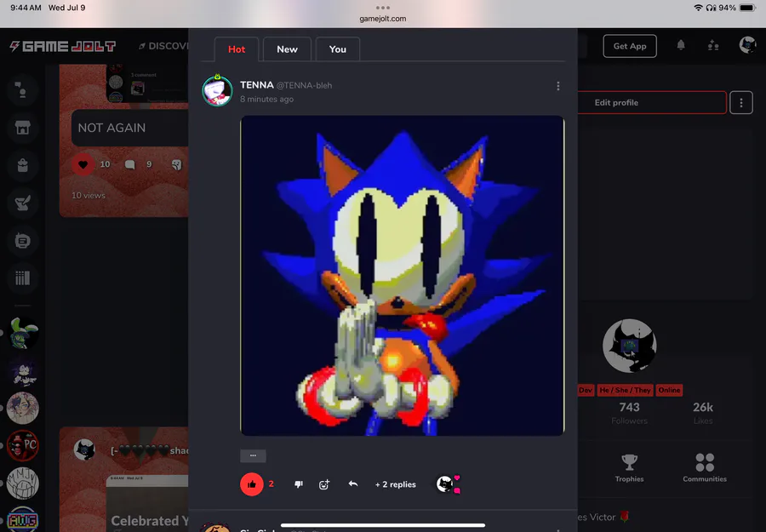Open the Game Jolt logo home link
766x532 pixels.
pos(63,47)
